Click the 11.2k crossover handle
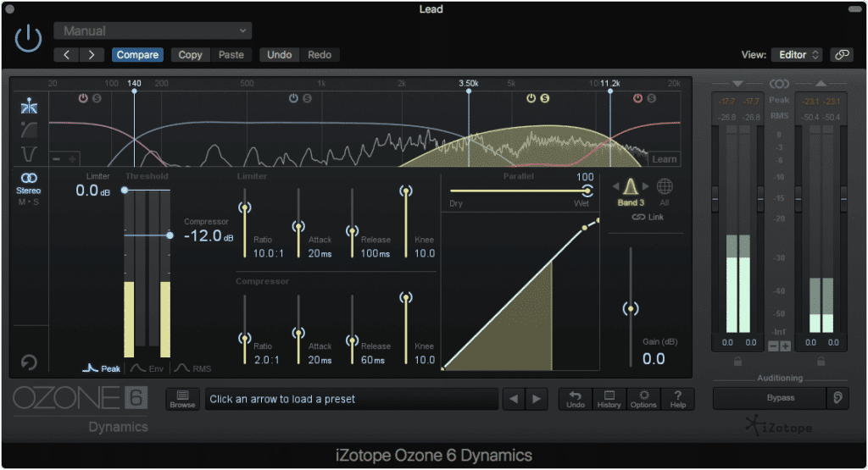The image size is (868, 470). click(610, 91)
